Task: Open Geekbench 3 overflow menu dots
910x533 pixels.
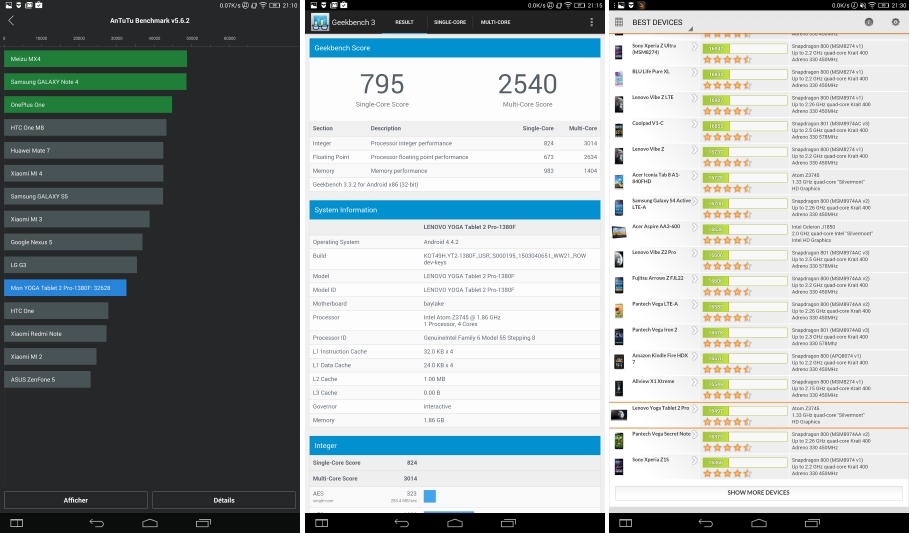Action: tap(591, 22)
